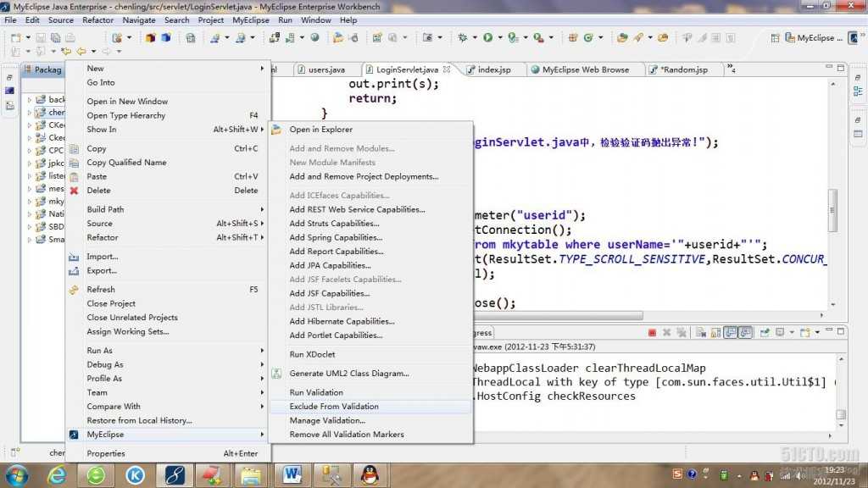Click the editor horizontal scrollbar
The height and width of the screenshot is (488, 868).
click(x=558, y=315)
